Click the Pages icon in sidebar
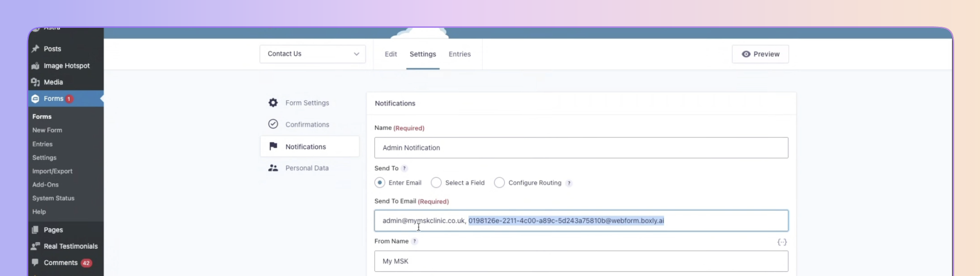The width and height of the screenshot is (980, 276). [x=35, y=230]
